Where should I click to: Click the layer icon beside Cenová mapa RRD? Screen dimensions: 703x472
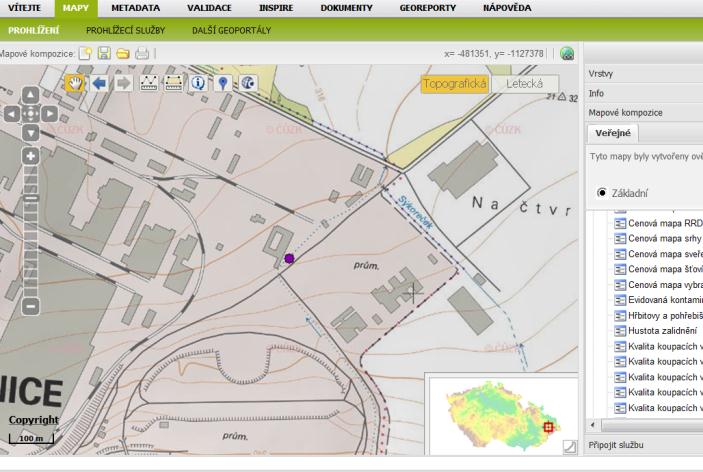[x=620, y=223]
